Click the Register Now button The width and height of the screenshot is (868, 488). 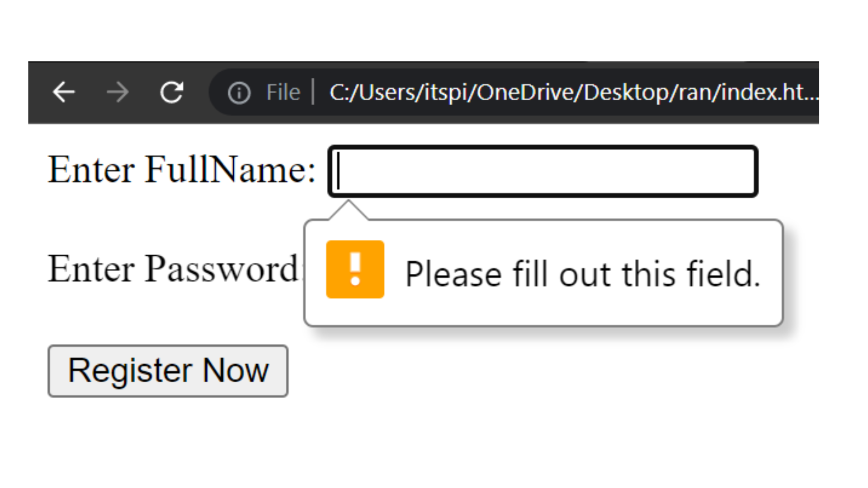click(x=169, y=371)
